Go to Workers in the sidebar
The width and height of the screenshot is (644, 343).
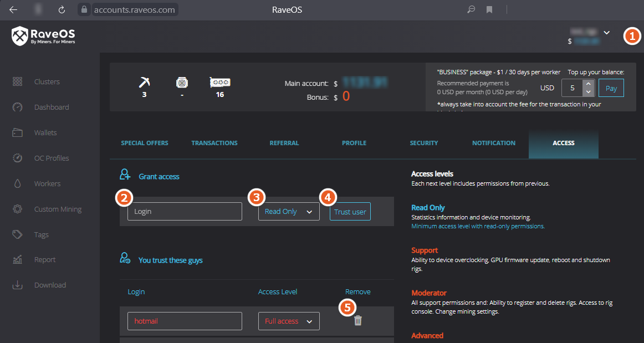(x=47, y=183)
